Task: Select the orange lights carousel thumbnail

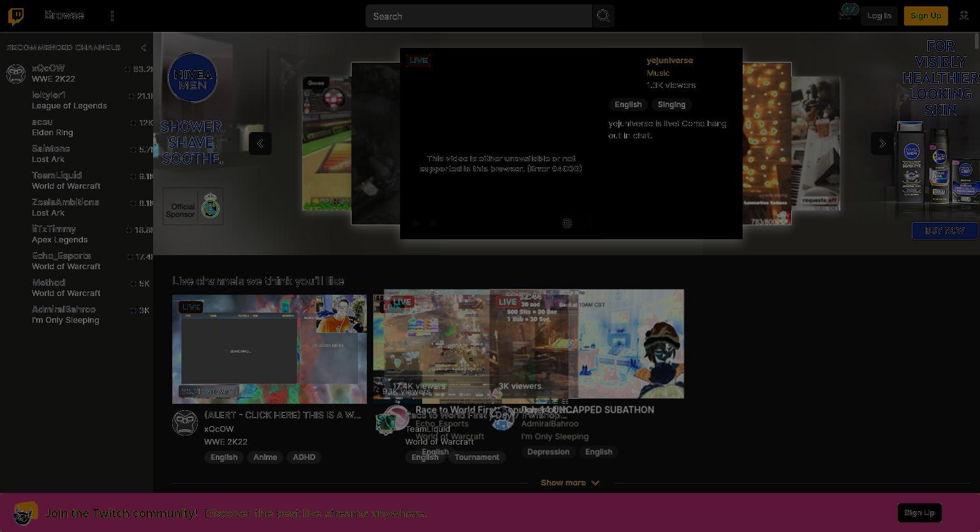Action: pyautogui.click(x=767, y=144)
